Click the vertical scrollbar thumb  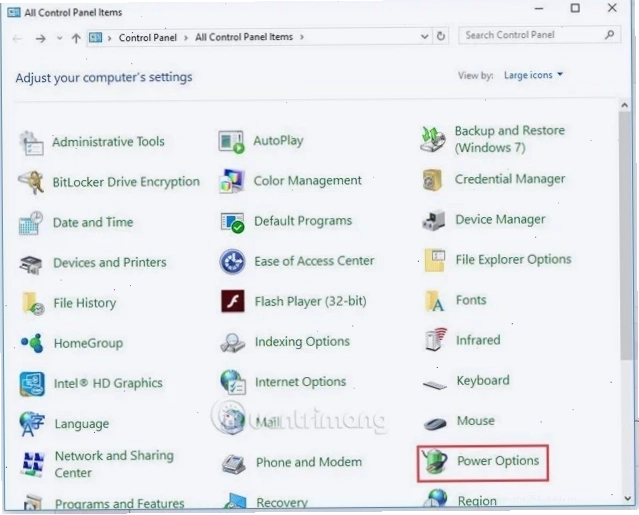(x=625, y=236)
